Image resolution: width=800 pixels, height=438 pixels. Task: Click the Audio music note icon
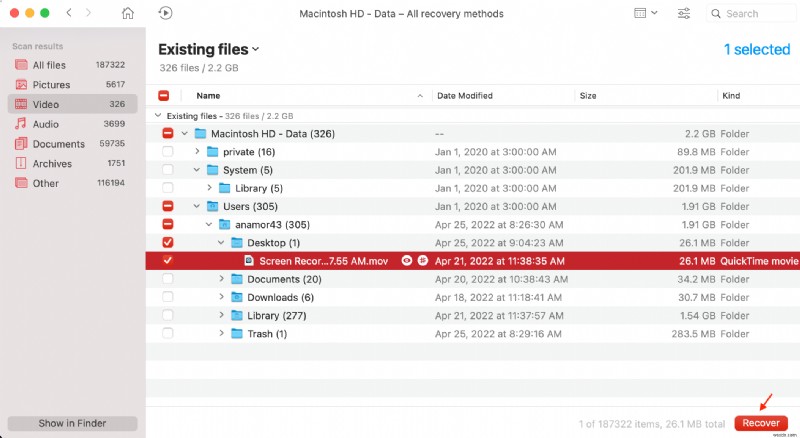(x=21, y=124)
